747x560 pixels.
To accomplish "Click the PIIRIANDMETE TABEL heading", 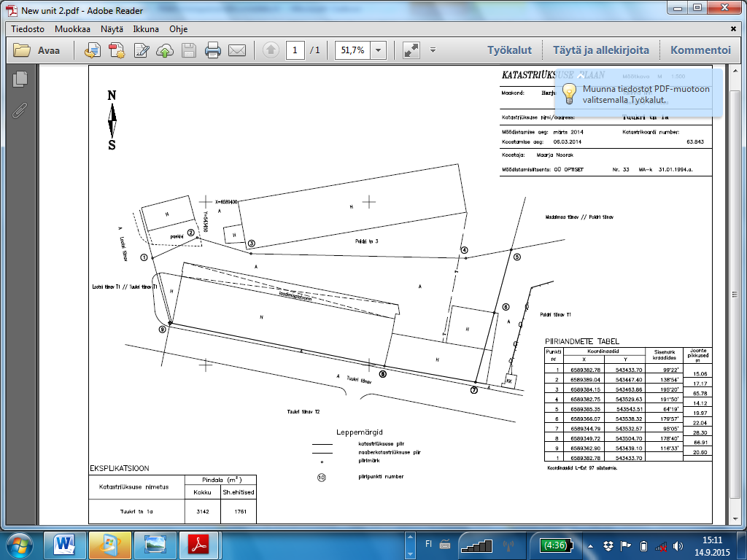I will coord(581,341).
